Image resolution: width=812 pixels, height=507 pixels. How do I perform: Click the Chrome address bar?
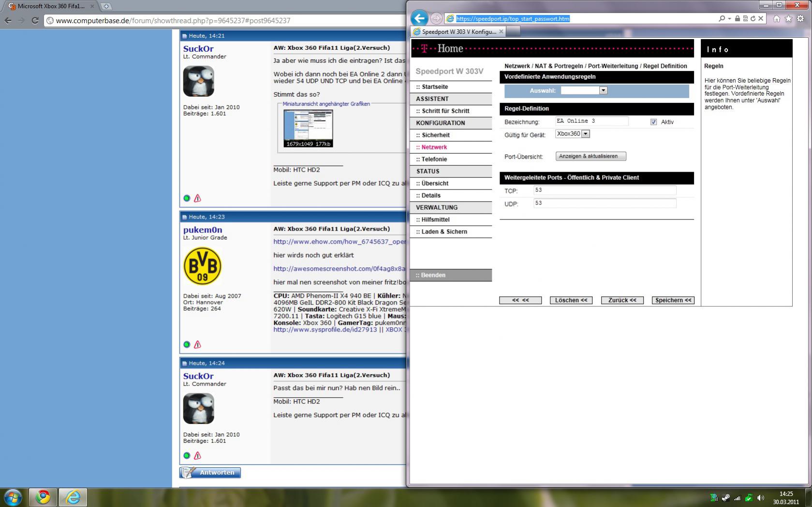(225, 20)
